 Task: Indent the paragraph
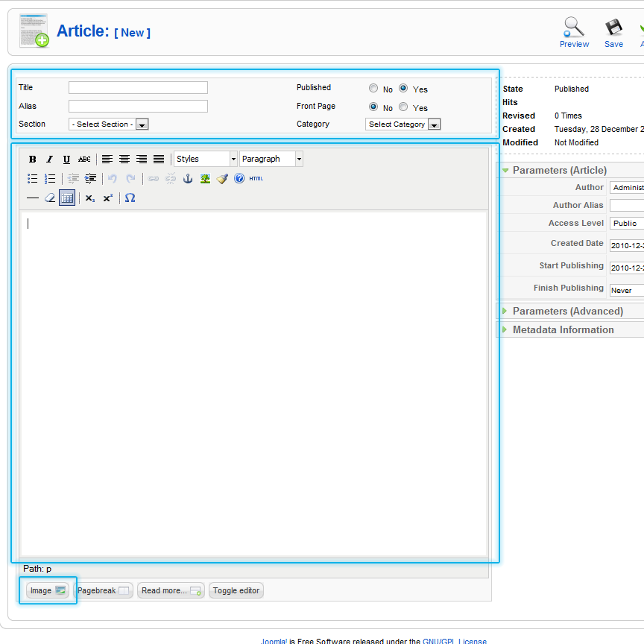pos(90,178)
